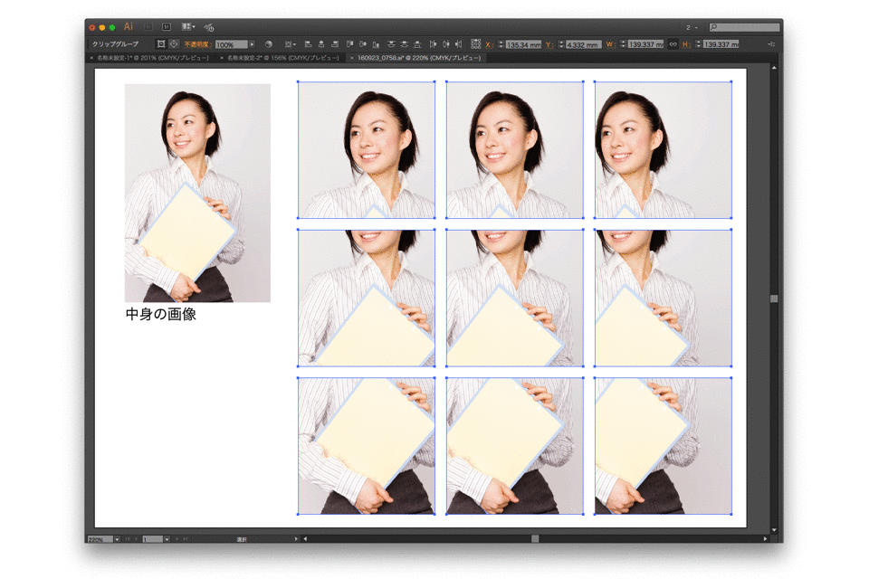The height and width of the screenshot is (588, 869).
Task: Align objects vertically top
Action: (349, 44)
